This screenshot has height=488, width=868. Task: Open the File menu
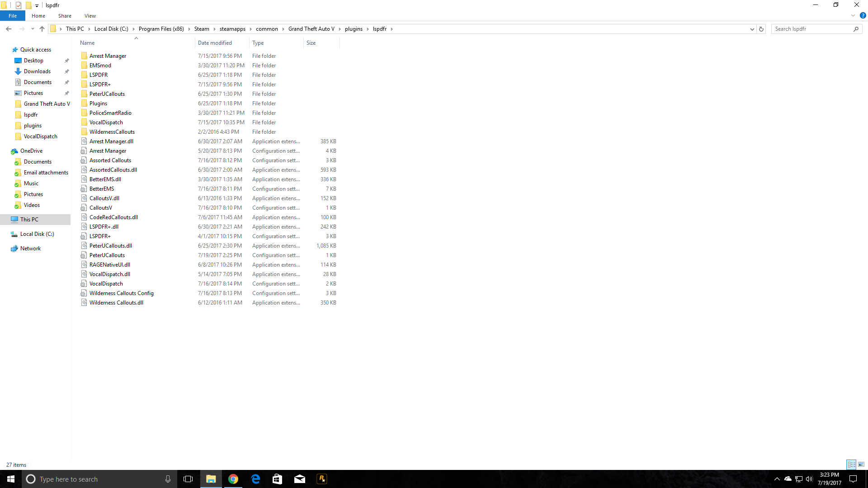click(13, 16)
